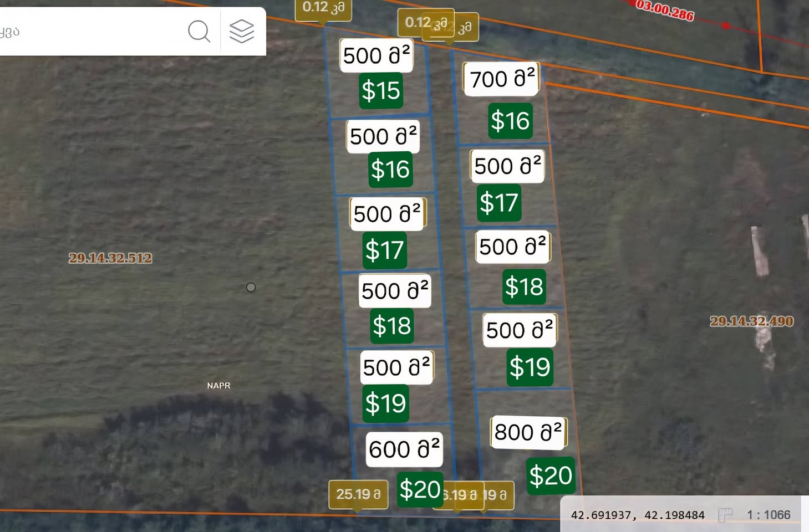Click the map scale 1 : 1066
Screen dimensions: 809x532
(x=769, y=515)
